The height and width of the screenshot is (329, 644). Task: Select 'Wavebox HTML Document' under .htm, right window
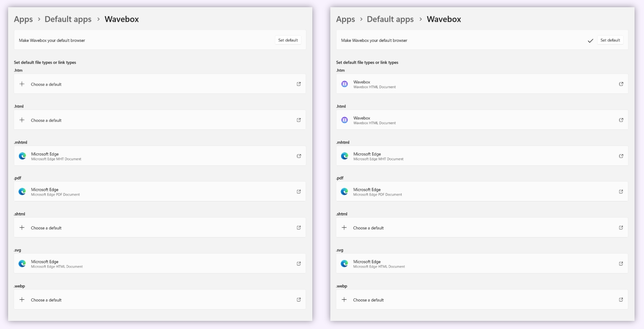tap(375, 87)
